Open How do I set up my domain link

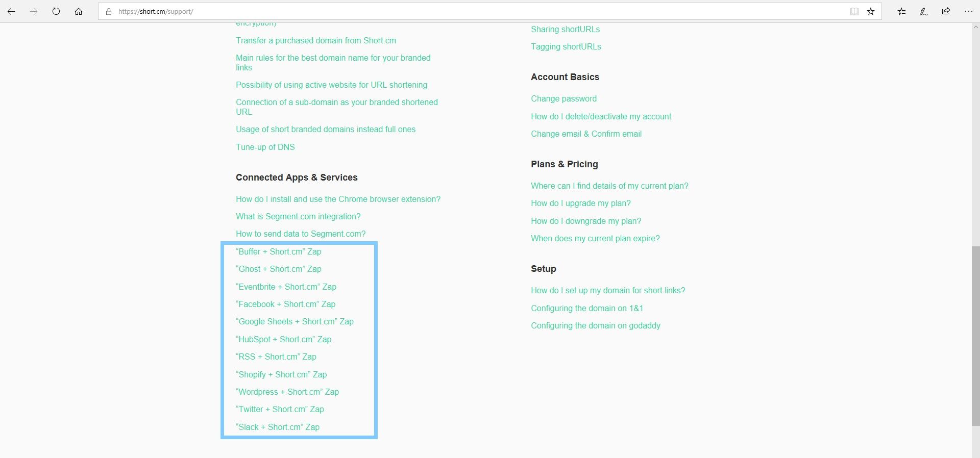point(608,290)
